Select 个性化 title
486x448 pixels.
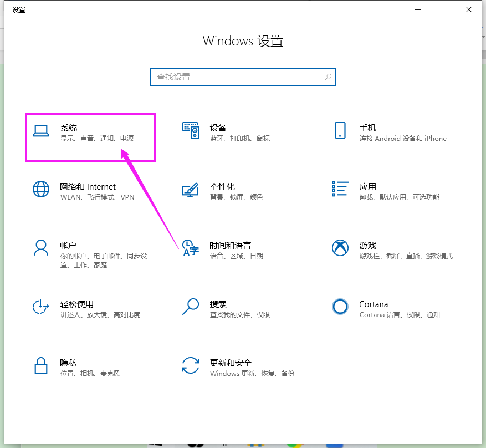point(222,187)
